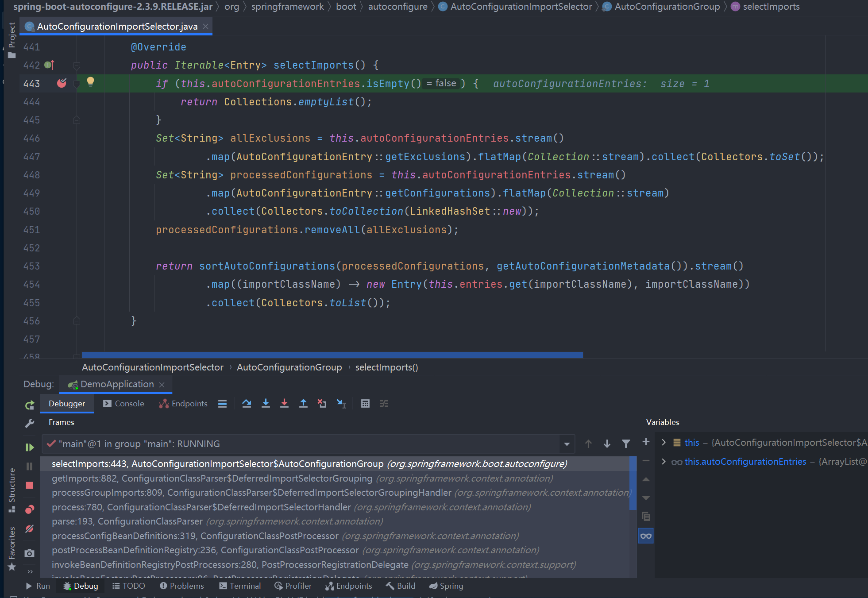Viewport: 868px width, 598px height.
Task: Open the Build tool window
Action: 401,586
